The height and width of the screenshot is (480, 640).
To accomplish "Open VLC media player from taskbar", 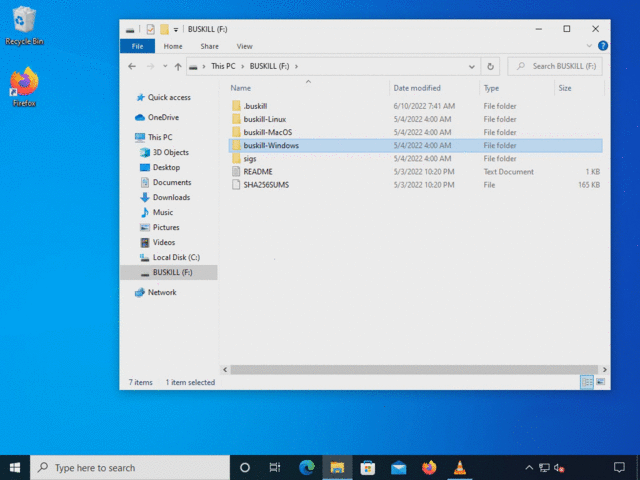I will (x=460, y=467).
